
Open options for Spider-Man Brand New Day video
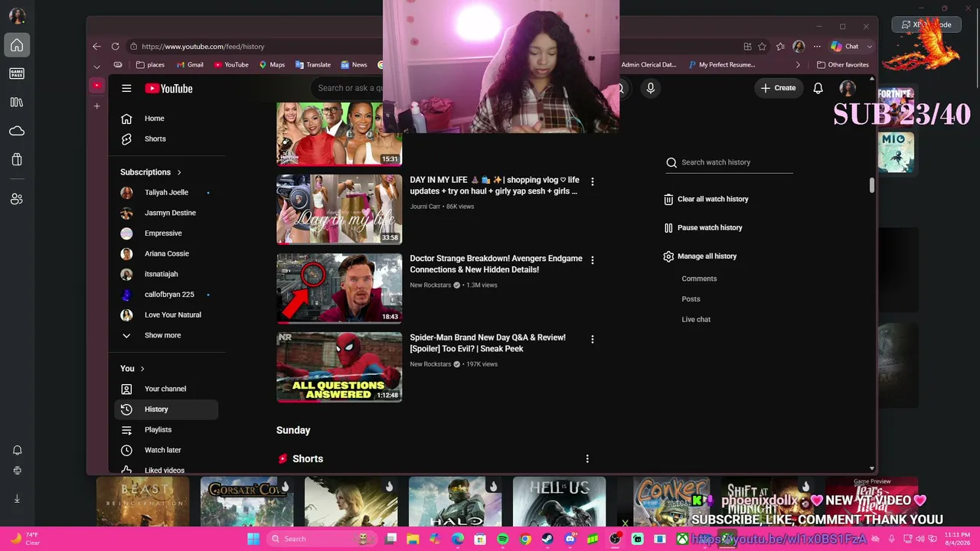592,339
